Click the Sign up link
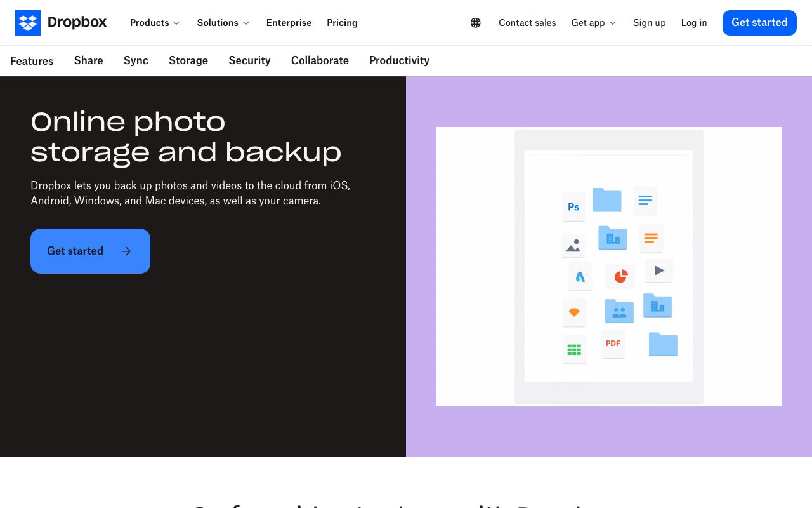Image resolution: width=812 pixels, height=508 pixels. [x=649, y=23]
